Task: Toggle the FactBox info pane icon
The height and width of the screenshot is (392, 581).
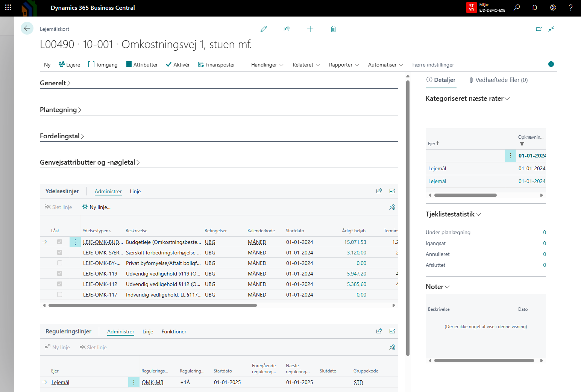Action: [551, 64]
